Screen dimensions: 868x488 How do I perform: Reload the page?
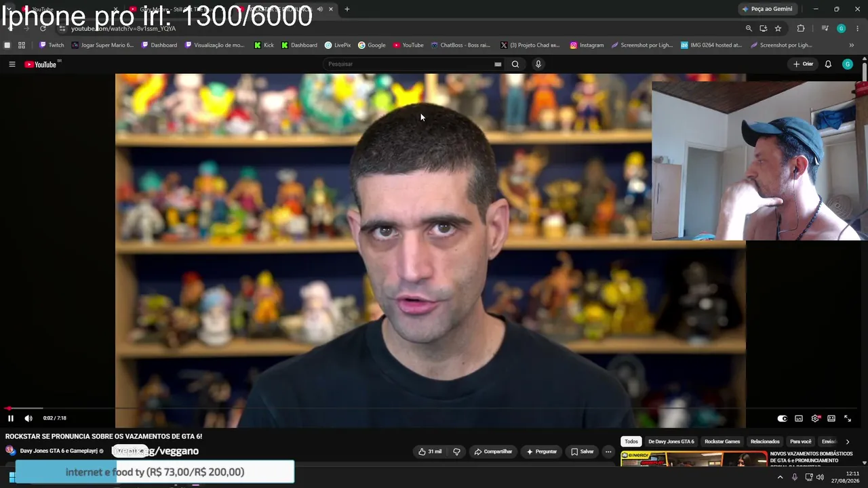pyautogui.click(x=43, y=28)
